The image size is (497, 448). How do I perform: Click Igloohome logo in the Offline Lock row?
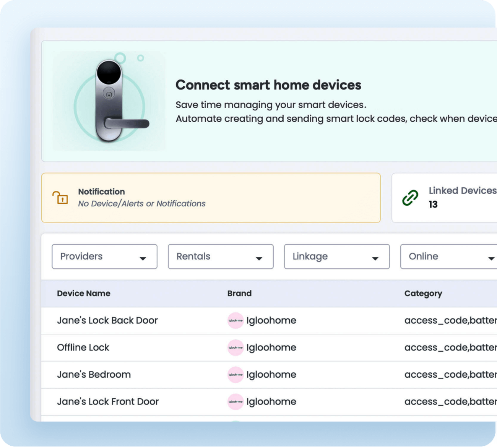236,348
